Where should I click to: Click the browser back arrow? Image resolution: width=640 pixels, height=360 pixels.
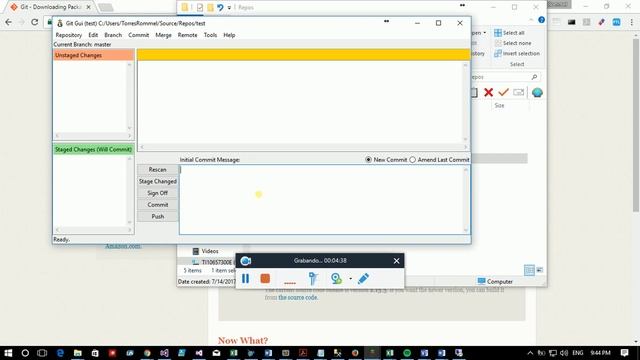coord(9,22)
